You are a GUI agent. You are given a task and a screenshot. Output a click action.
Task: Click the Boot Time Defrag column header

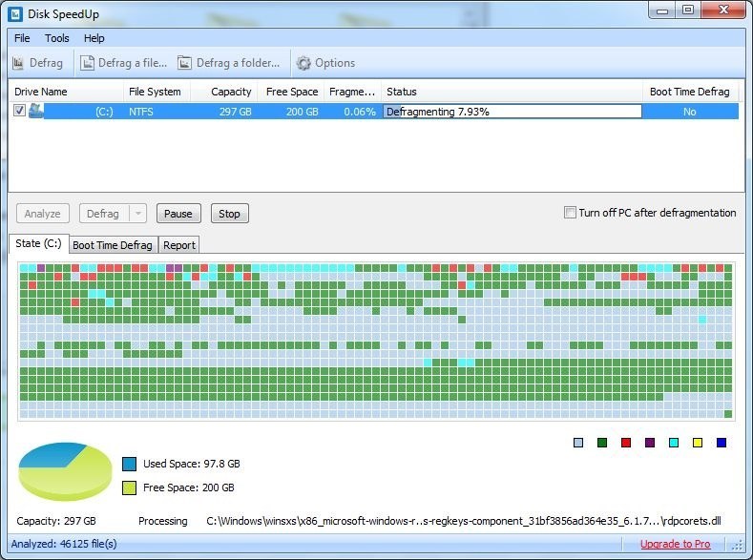pos(690,92)
